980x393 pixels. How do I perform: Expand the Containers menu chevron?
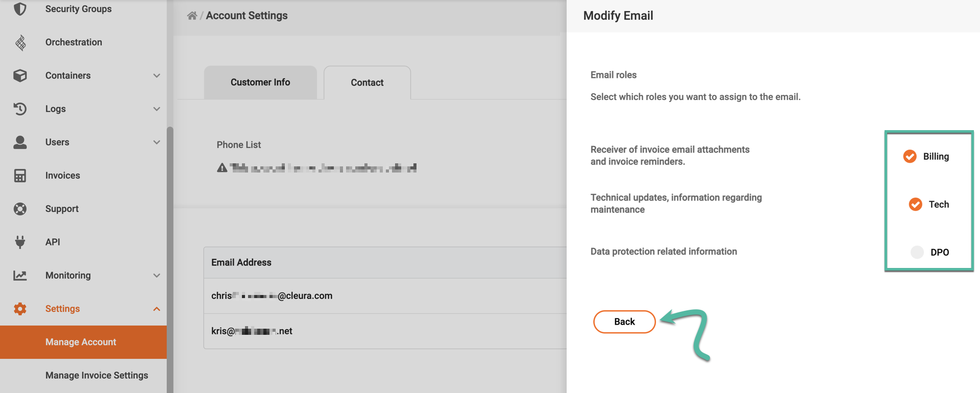click(x=156, y=75)
